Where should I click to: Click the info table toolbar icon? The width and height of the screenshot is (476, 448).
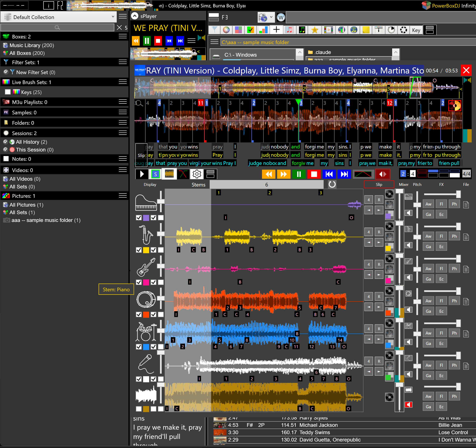coord(379,30)
